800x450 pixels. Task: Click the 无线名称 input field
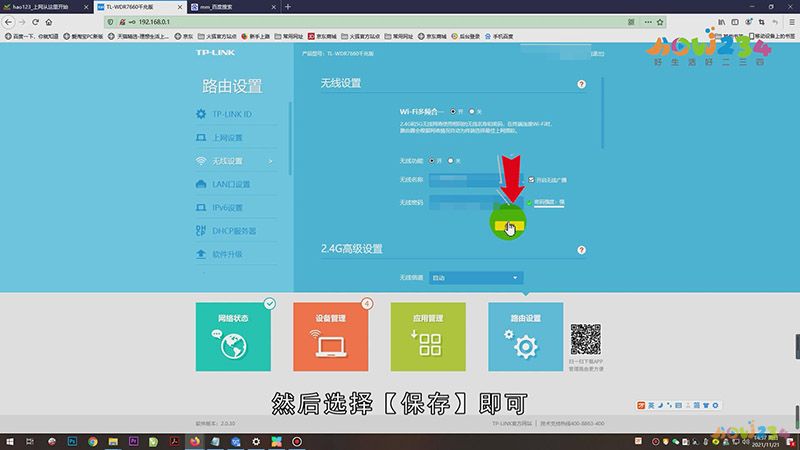(476, 180)
